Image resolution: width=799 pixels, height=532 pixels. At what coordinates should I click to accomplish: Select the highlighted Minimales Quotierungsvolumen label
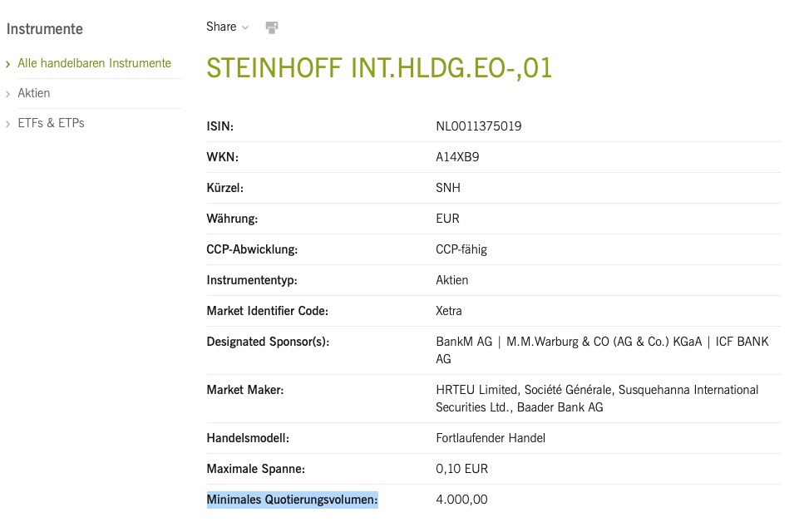pyautogui.click(x=292, y=500)
